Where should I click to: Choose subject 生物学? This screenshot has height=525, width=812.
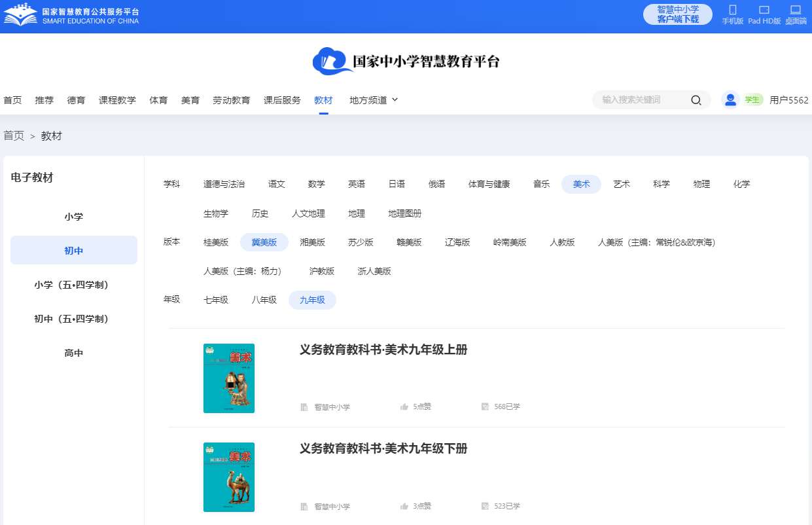pyautogui.click(x=216, y=213)
